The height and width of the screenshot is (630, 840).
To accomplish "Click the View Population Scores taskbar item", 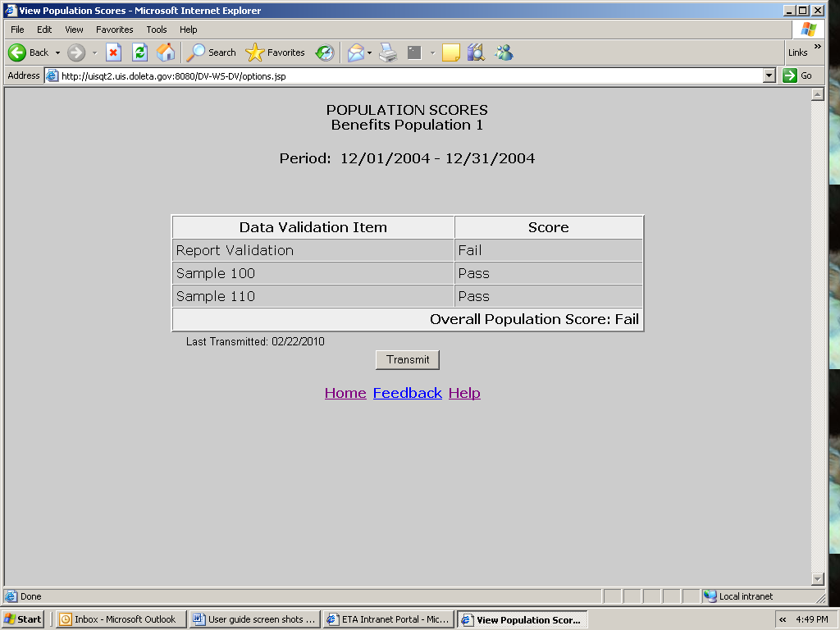I will 523,619.
